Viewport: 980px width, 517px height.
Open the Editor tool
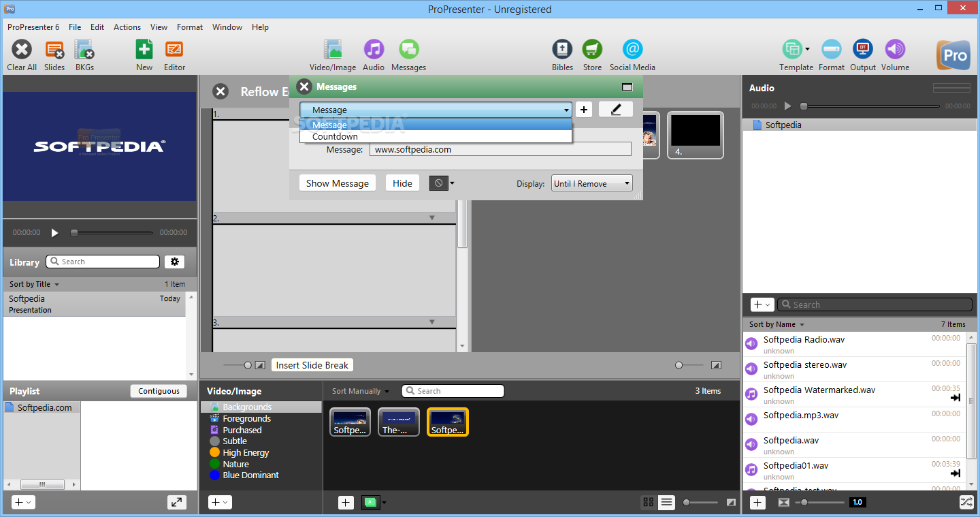pos(174,54)
